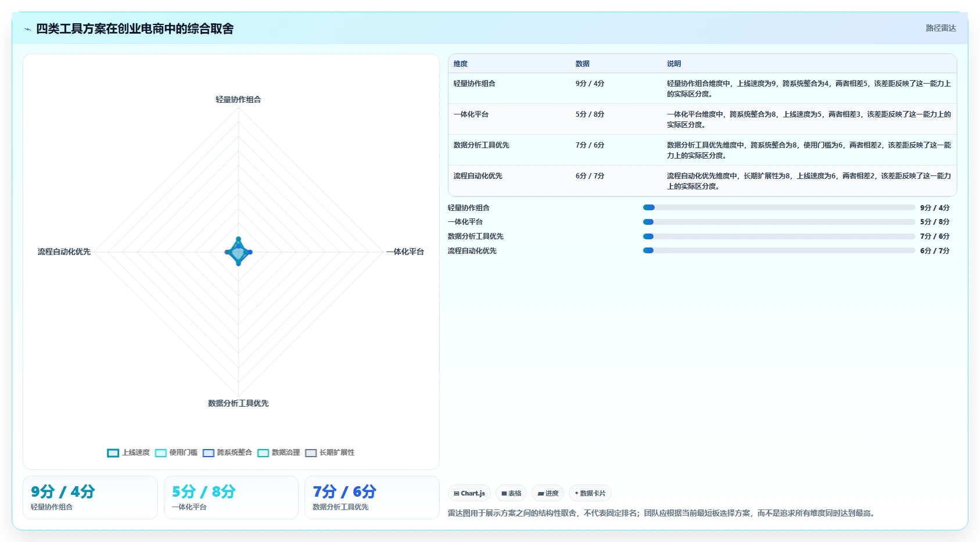Click the 流程自动化优先 radar axis label
980x542 pixels.
coord(64,252)
